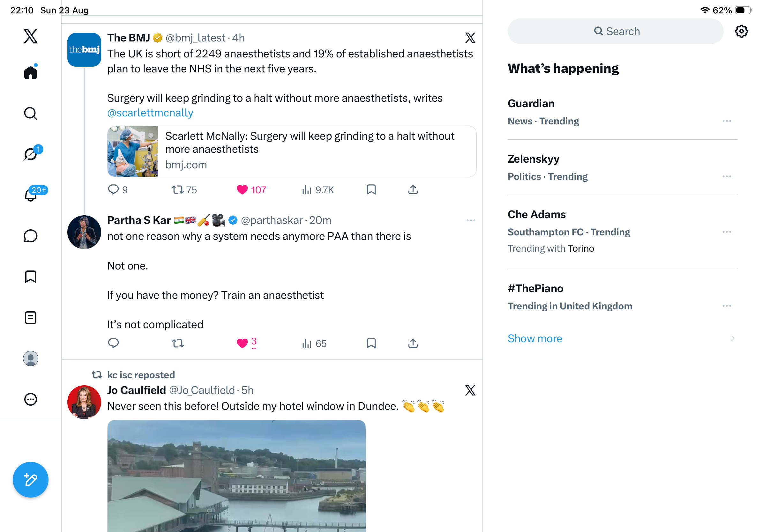Focus the Search input field

coord(615,31)
